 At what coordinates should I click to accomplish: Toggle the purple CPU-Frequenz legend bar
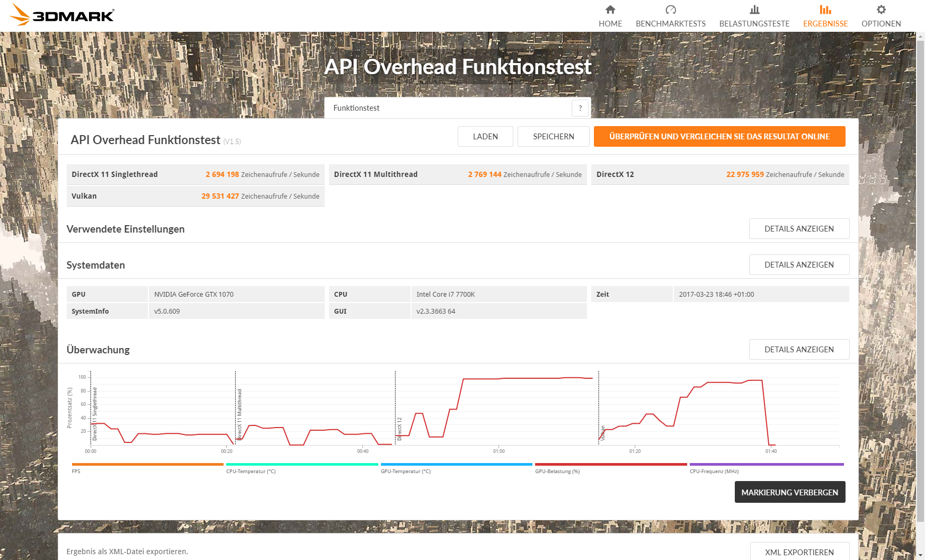767,464
